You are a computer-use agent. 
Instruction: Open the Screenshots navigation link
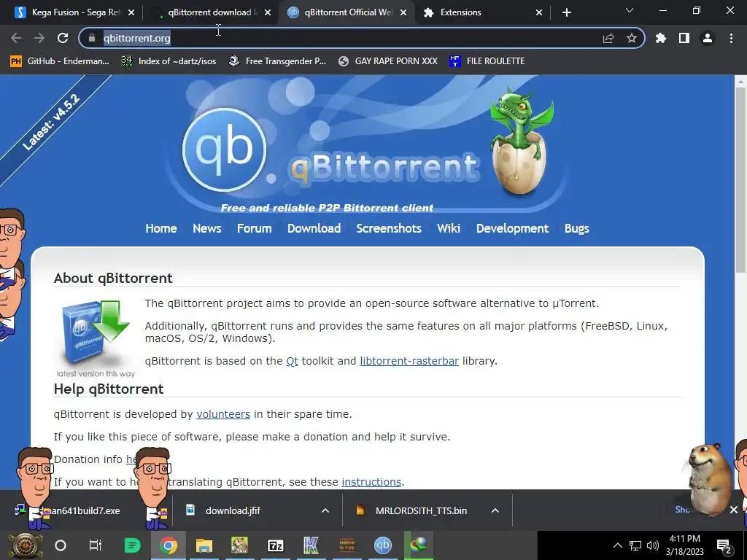[389, 228]
